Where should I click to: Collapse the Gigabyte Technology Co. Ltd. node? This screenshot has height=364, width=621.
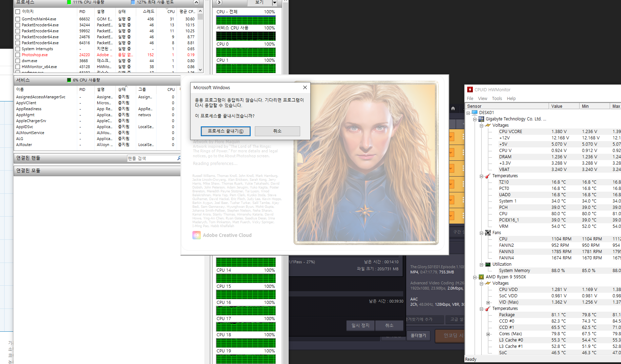coord(475,119)
